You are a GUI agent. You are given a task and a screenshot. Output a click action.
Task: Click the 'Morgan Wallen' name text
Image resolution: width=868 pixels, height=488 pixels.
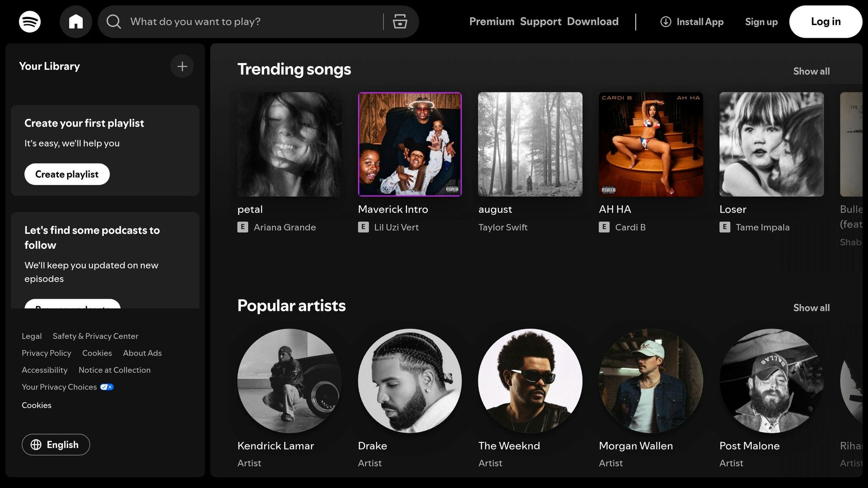(x=636, y=446)
